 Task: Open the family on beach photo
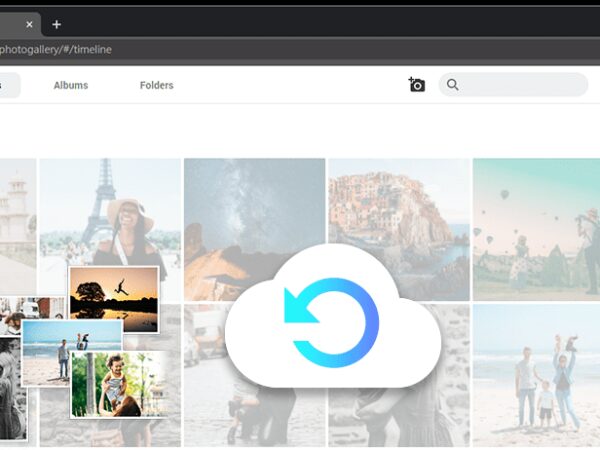536,375
